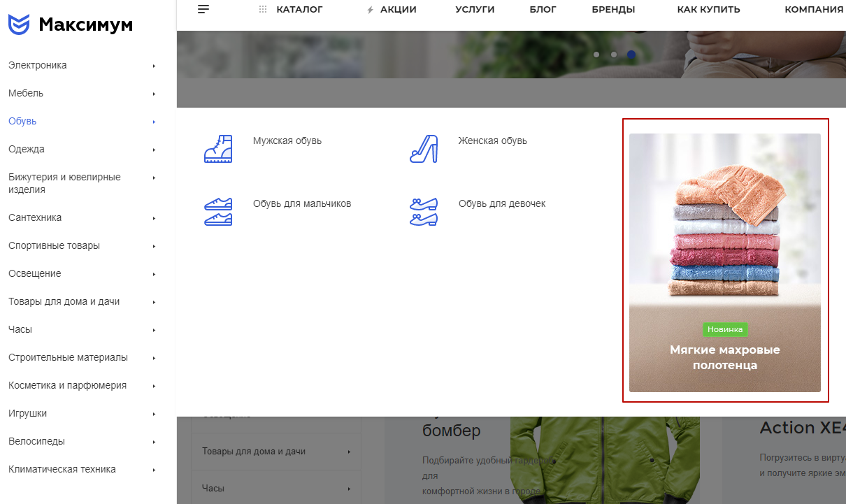Open Мужская обувь category link
The width and height of the screenshot is (846, 504).
point(287,141)
